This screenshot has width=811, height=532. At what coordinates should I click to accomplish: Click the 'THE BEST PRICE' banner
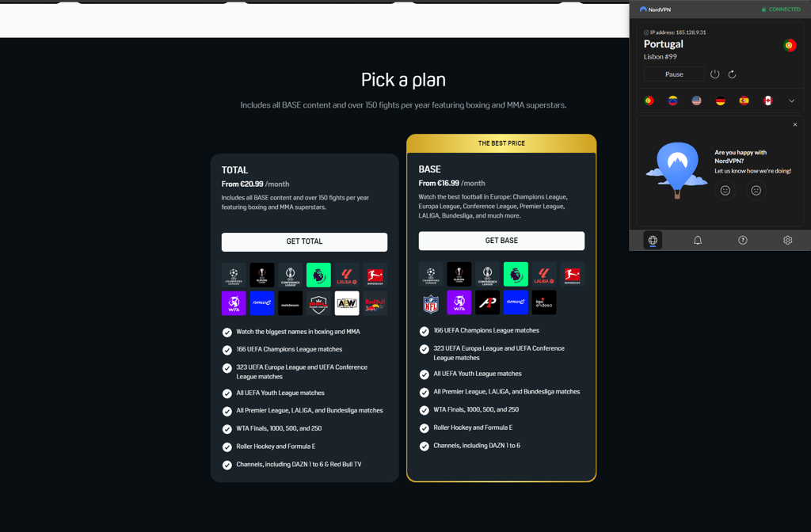tap(501, 143)
